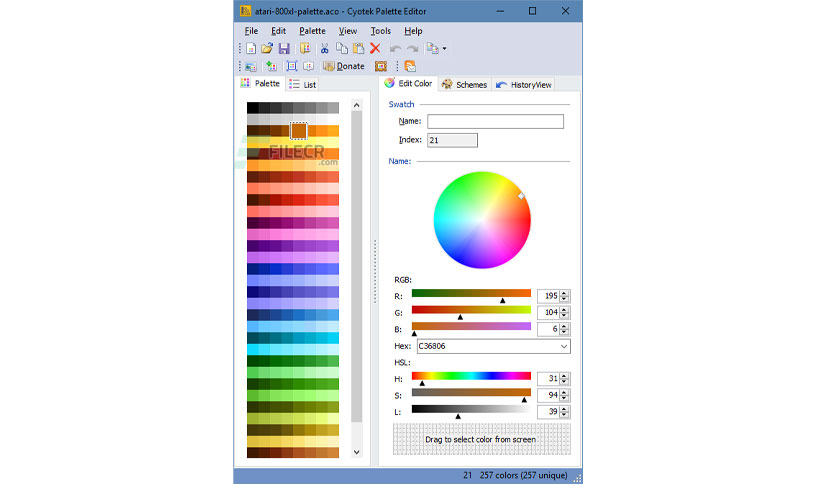Click the blue framed swatch icon in second toolbar
This screenshot has height=484, width=836.
point(292,67)
